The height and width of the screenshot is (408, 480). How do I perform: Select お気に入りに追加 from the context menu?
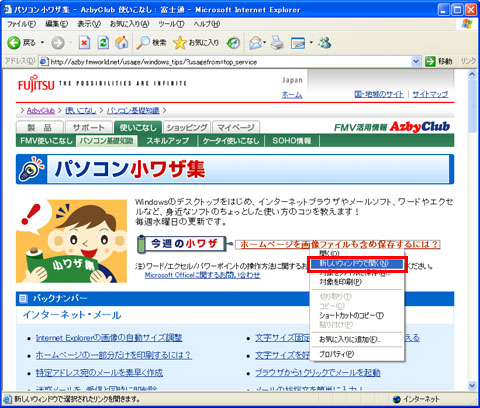point(357,339)
